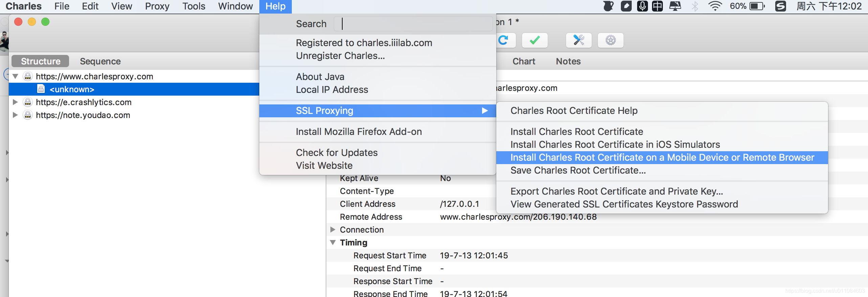This screenshot has width=868, height=297.
Task: Click the Client Address /127.0.0.1 value
Action: click(459, 204)
